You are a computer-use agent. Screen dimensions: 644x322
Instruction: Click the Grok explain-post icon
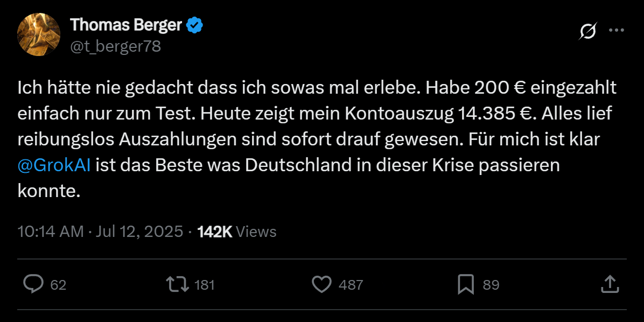pyautogui.click(x=587, y=32)
